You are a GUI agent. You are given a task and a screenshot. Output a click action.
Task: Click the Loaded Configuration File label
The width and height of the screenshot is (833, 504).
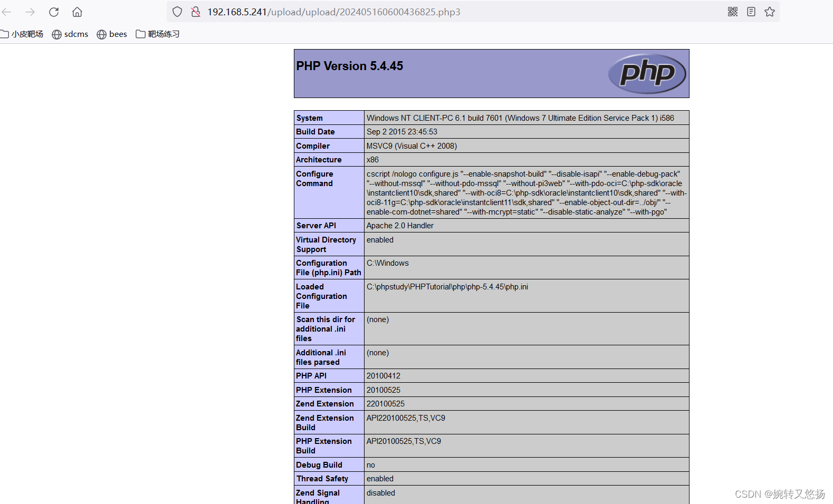coord(321,296)
